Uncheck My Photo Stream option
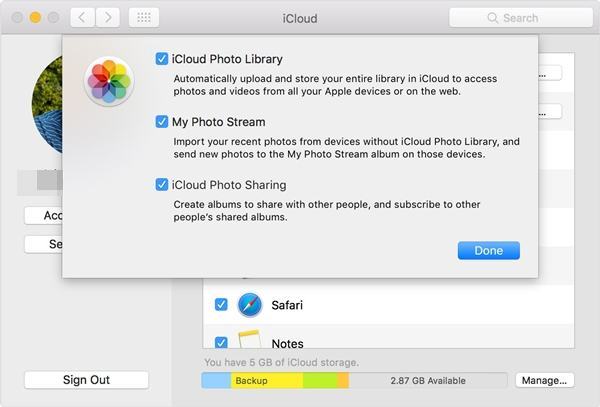This screenshot has height=407, width=600. [x=162, y=122]
